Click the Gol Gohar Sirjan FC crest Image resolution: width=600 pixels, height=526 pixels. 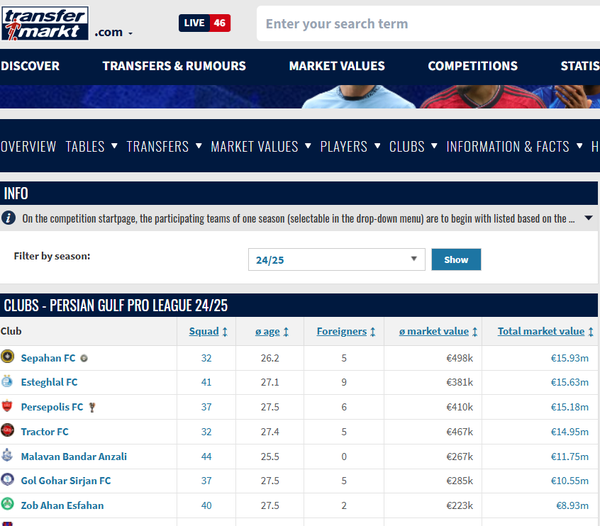(8, 481)
